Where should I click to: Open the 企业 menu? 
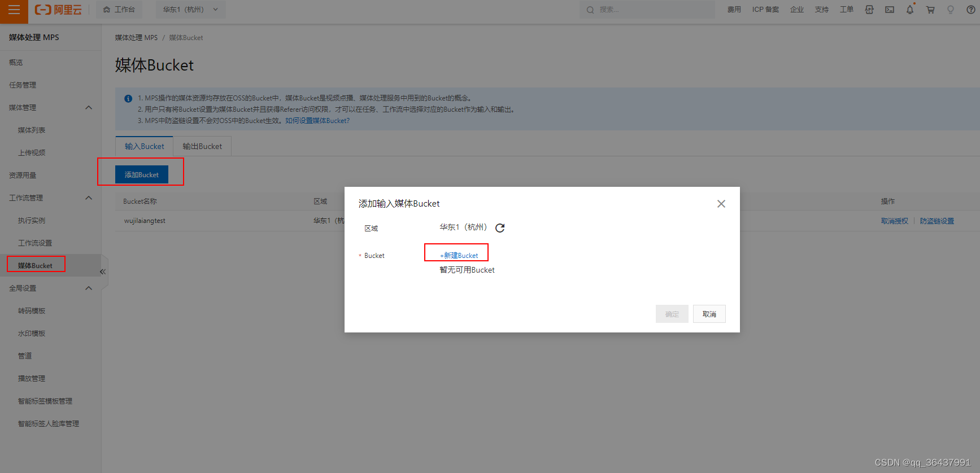click(796, 10)
